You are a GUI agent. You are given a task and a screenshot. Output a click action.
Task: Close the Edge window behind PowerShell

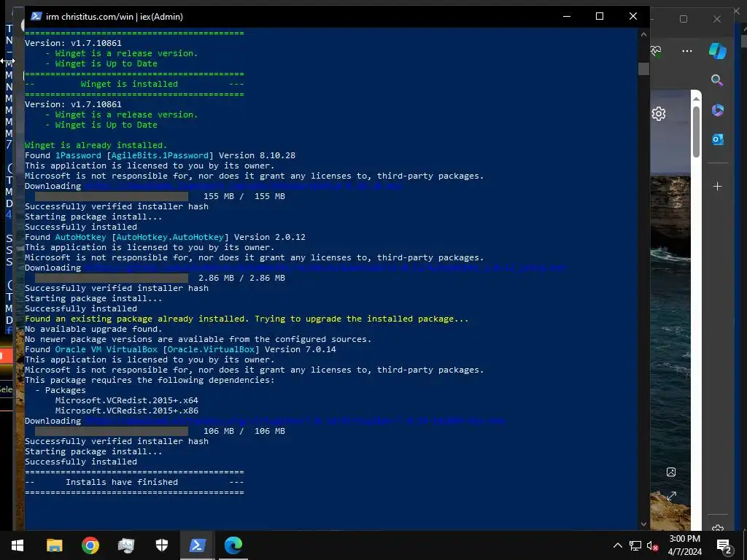click(x=717, y=19)
